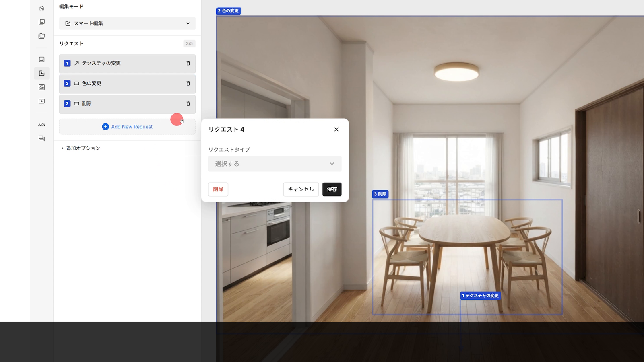Open the photo frame sidebar icon
Viewport: 644px width, 362px height.
[41, 87]
